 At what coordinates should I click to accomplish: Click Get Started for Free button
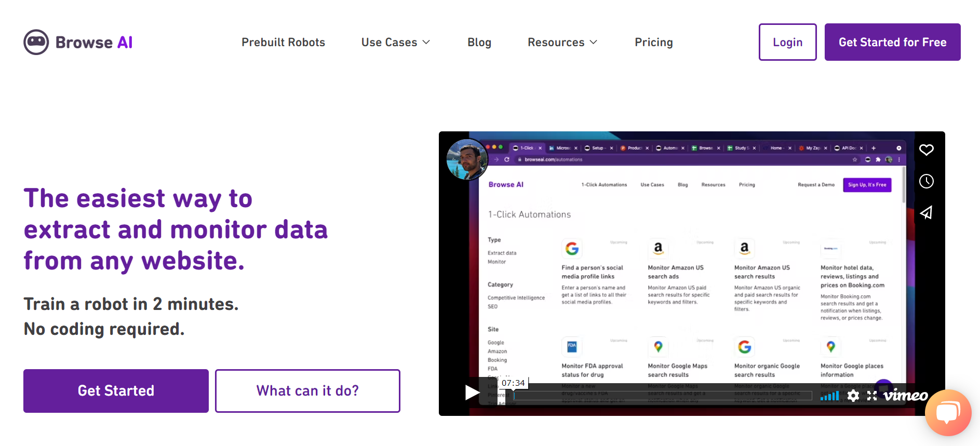pos(892,42)
